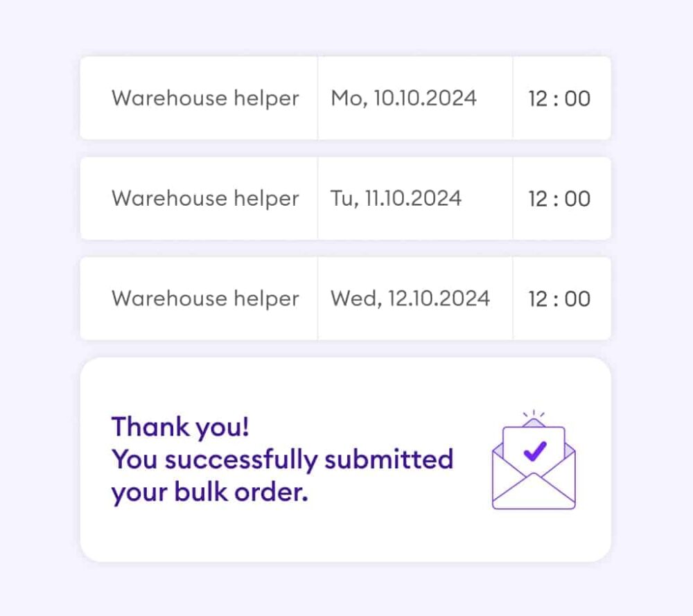
Task: Open the job dropdown in the Monday row
Action: pyautogui.click(x=205, y=98)
